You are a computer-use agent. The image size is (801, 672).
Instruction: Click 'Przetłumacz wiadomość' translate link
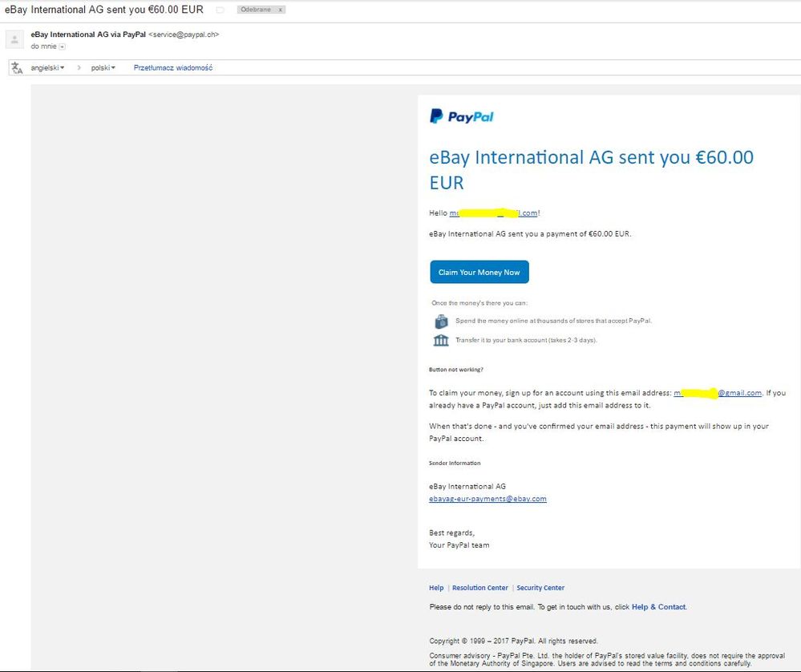coord(172,68)
